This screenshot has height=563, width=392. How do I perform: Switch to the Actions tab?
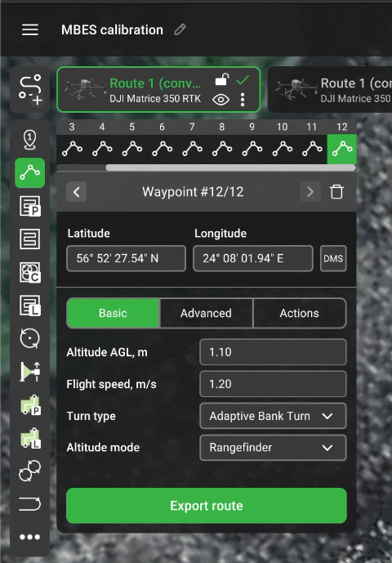[x=300, y=313]
